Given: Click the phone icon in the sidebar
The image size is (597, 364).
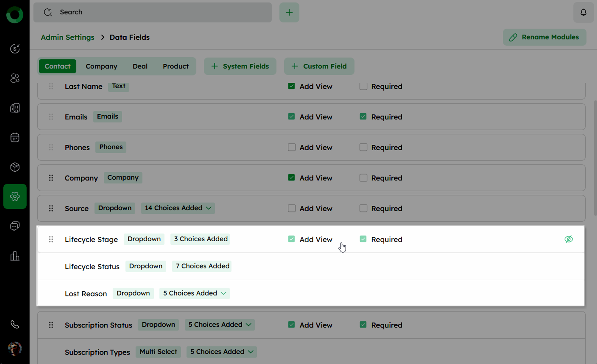Looking at the screenshot, I should (15, 325).
